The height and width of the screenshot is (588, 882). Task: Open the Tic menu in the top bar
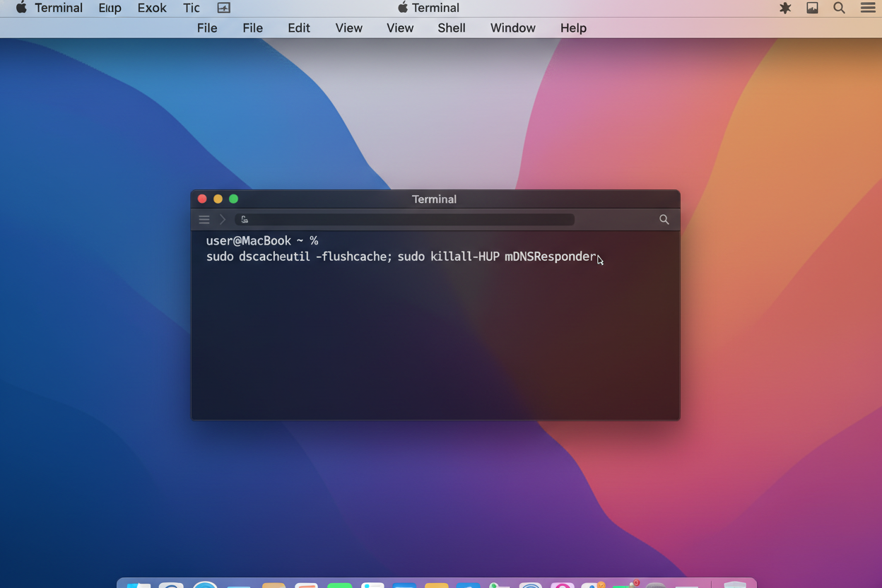click(192, 8)
